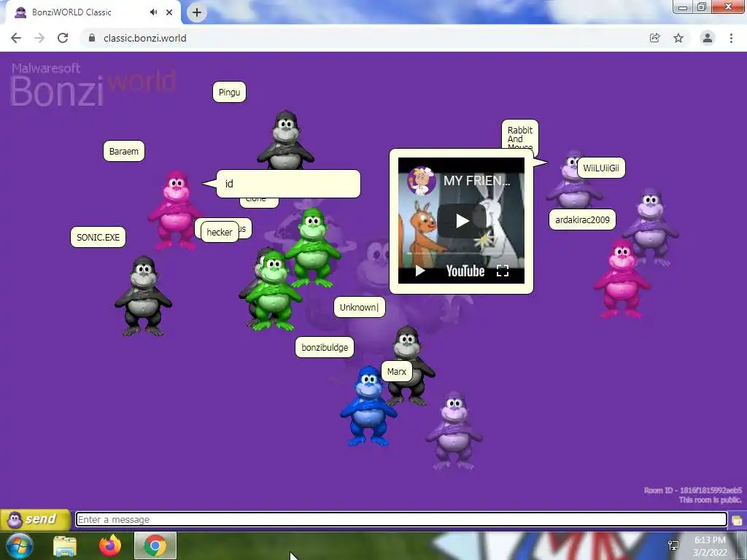Click the Marx name tag
Screen dimensions: 747x560
tap(396, 371)
